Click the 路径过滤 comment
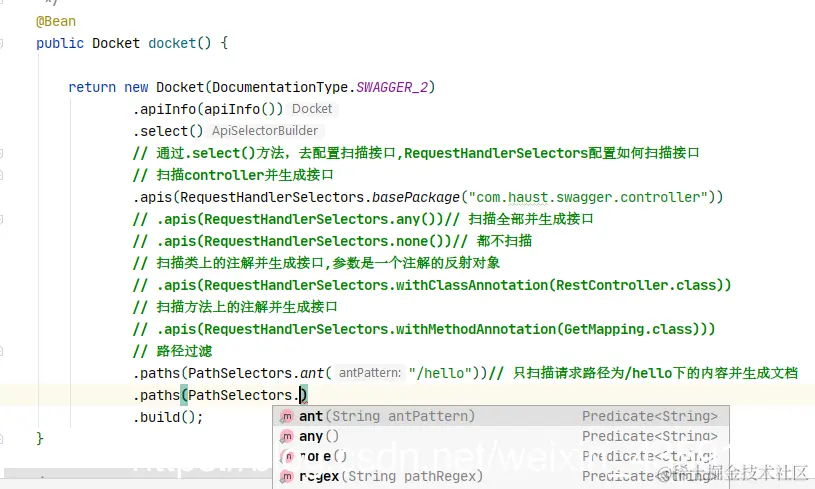The width and height of the screenshot is (815, 489). click(173, 351)
